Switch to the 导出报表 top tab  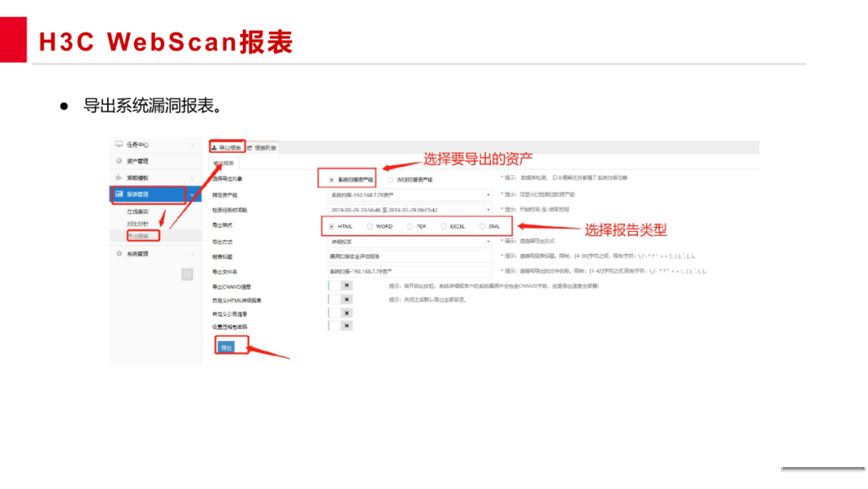227,147
